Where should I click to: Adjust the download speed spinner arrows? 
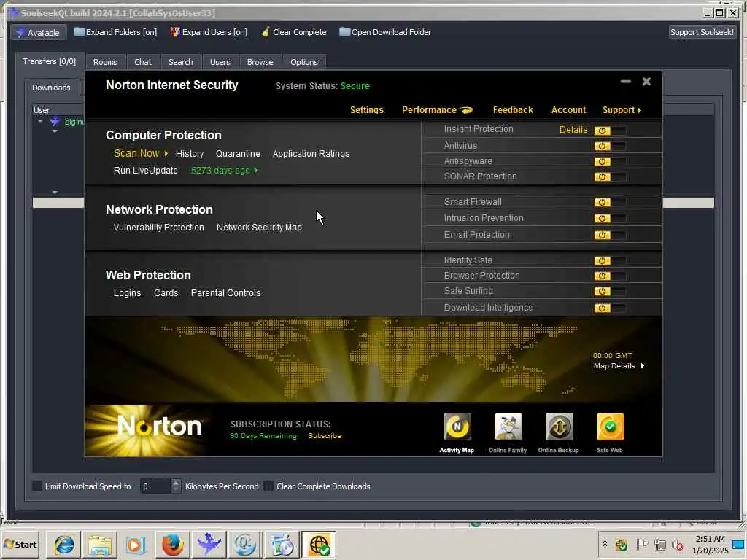[176, 486]
